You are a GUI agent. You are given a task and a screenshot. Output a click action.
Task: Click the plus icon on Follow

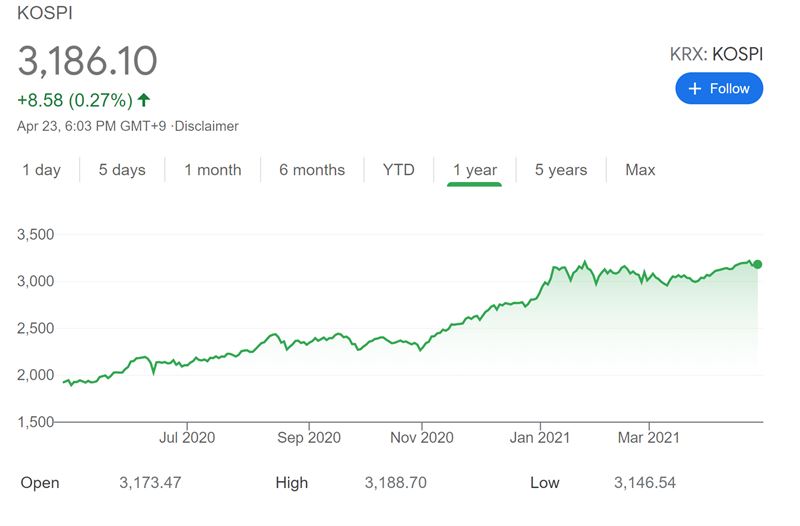[x=696, y=88]
